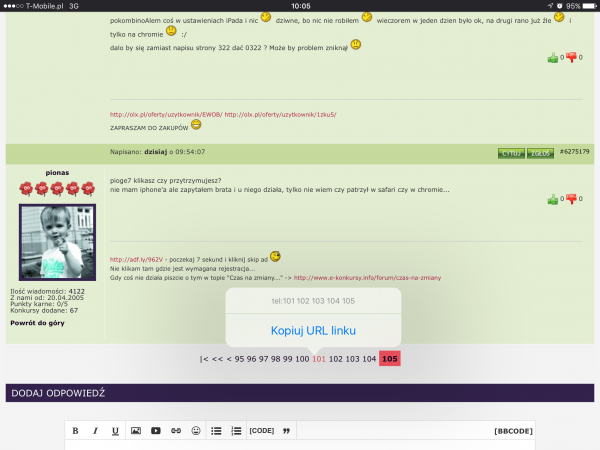Insert a numbered list
600x450 pixels.
[x=236, y=431]
